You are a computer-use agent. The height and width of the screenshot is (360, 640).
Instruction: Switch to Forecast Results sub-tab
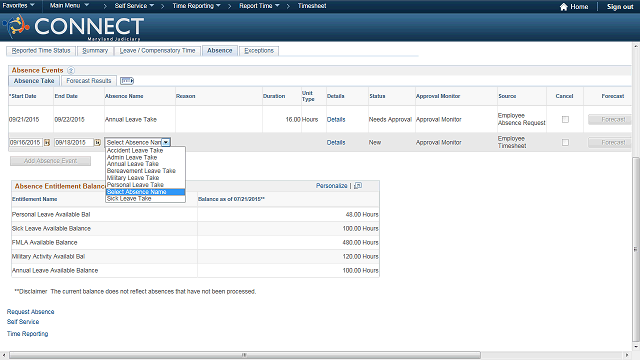pos(89,81)
